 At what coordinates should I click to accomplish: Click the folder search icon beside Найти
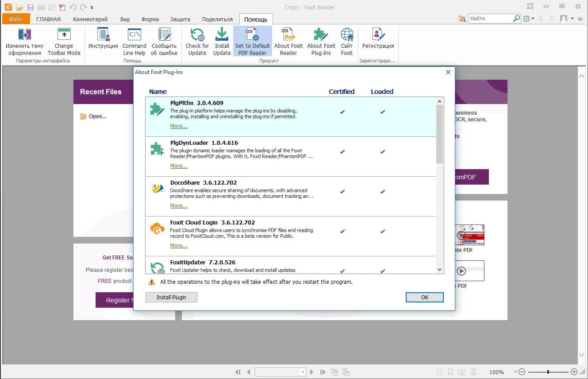pos(462,19)
